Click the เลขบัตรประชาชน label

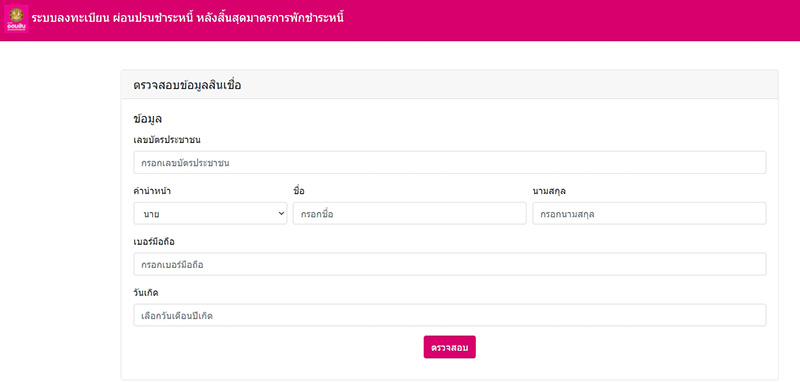click(x=166, y=139)
